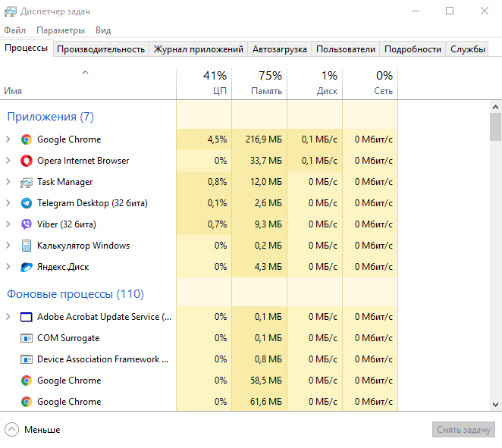Click the Меньше details label
Screen dimensions: 502x448
click(42, 430)
